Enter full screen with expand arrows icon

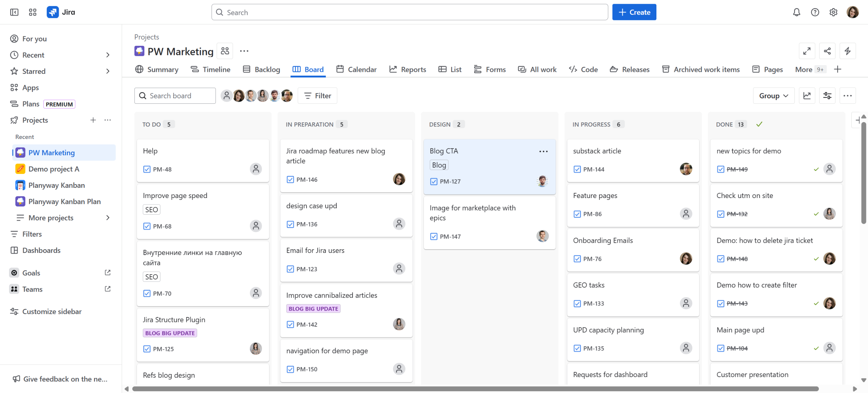[x=807, y=51]
